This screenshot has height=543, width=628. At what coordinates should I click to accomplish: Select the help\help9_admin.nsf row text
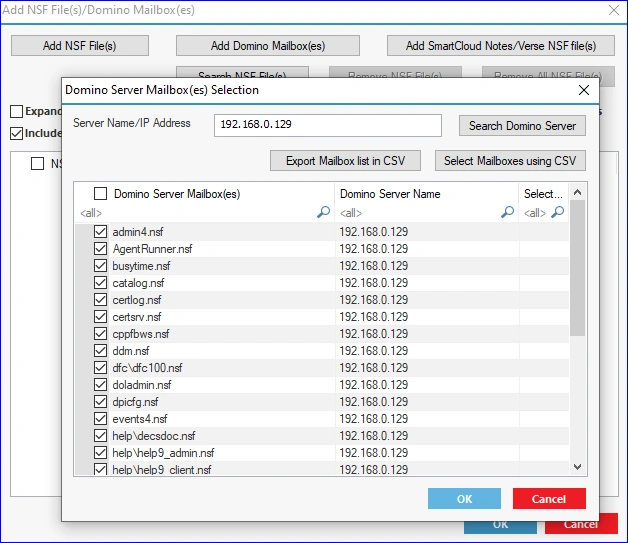(x=163, y=453)
